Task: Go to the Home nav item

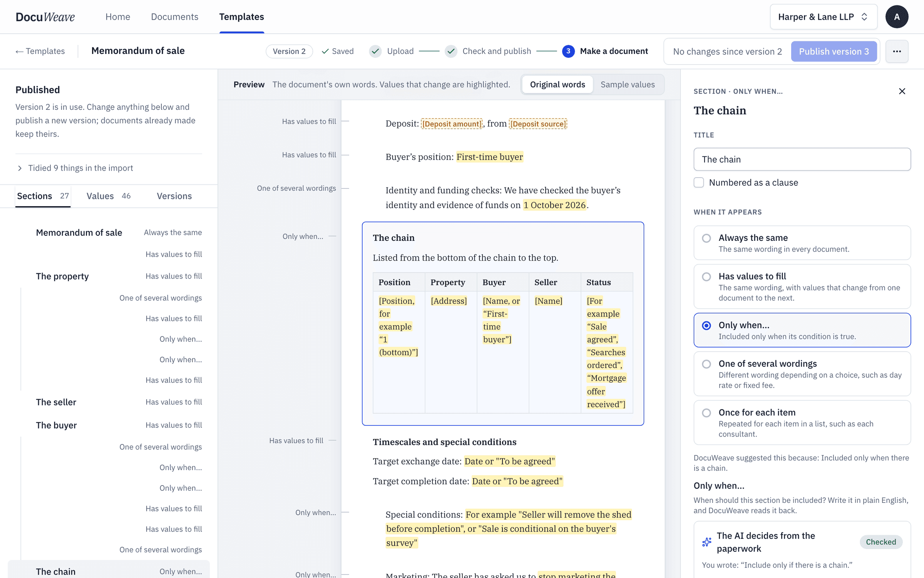Action: 118,17
